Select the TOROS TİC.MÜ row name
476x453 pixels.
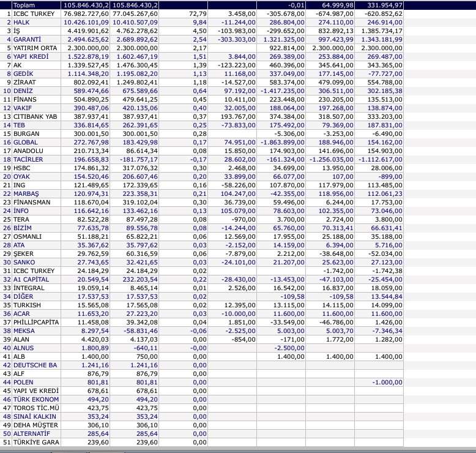click(36, 408)
